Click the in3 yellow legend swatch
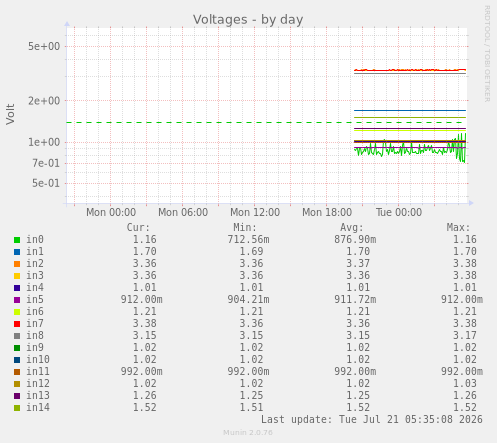 click(x=17, y=276)
